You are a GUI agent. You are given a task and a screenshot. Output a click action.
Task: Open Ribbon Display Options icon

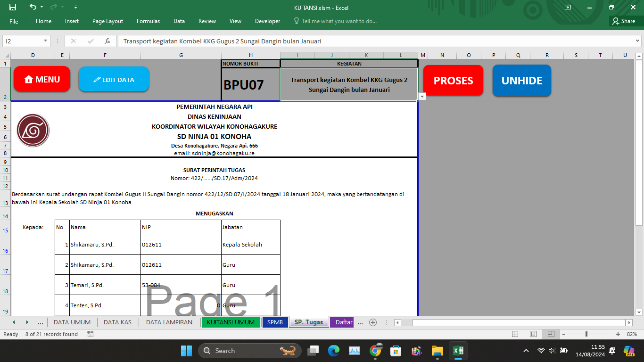tap(568, 7)
